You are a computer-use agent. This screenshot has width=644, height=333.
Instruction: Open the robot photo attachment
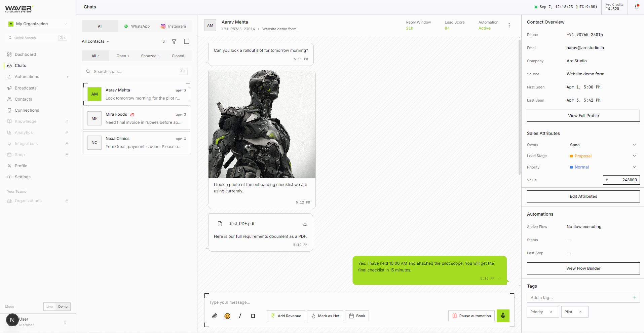click(x=262, y=124)
